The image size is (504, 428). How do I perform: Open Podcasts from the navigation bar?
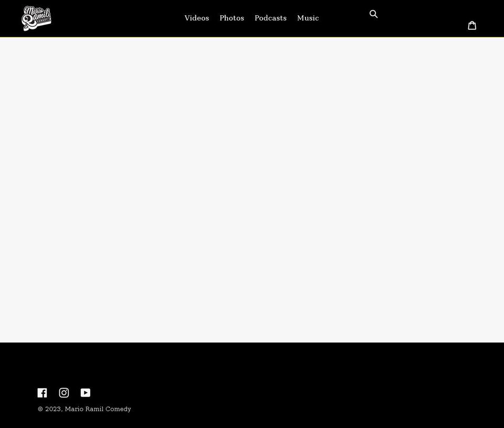[270, 18]
